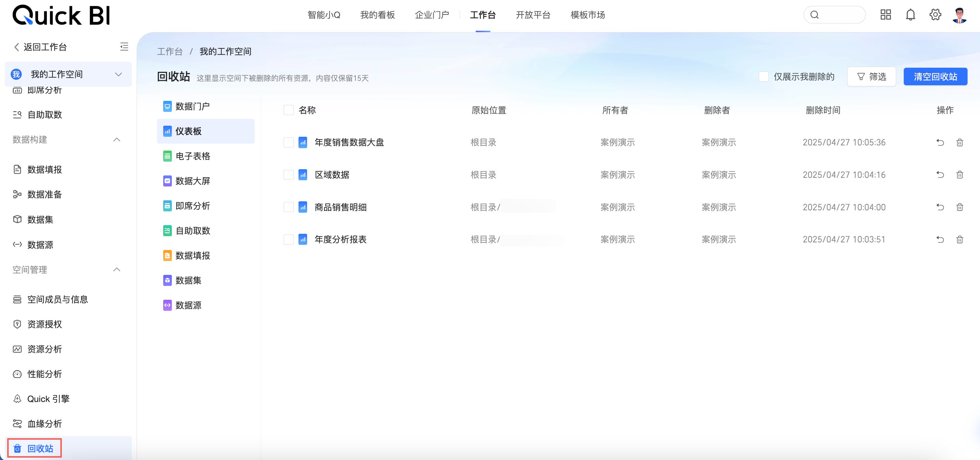This screenshot has width=980, height=460.
Task: Switch to 开放平台 tab
Action: (533, 15)
